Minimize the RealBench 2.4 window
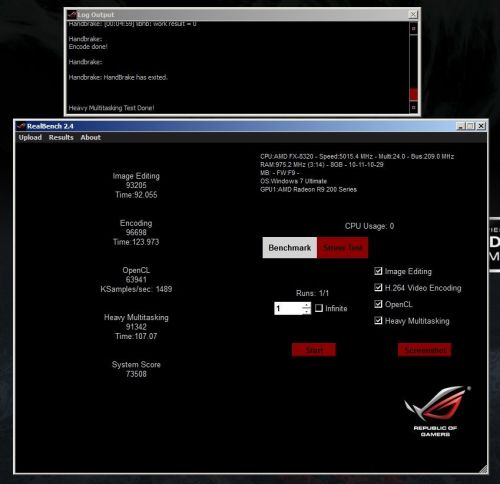Image resolution: width=500 pixels, height=484 pixels. (460, 126)
